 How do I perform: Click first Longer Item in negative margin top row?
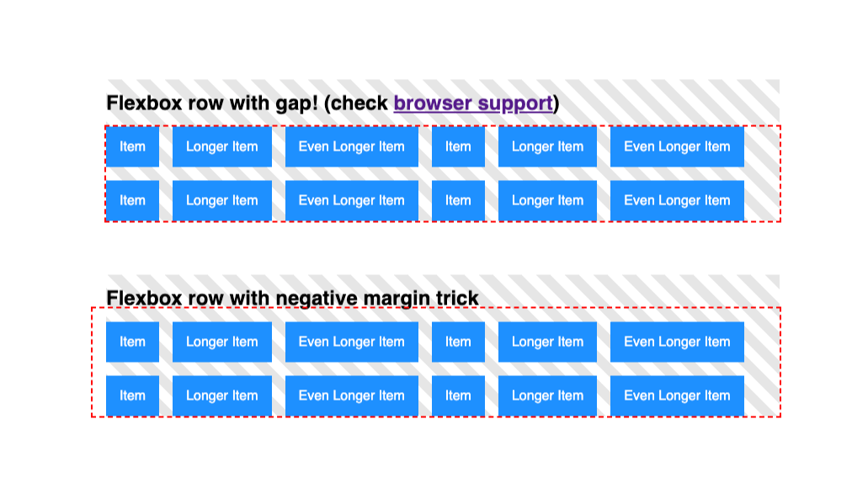[x=222, y=342]
